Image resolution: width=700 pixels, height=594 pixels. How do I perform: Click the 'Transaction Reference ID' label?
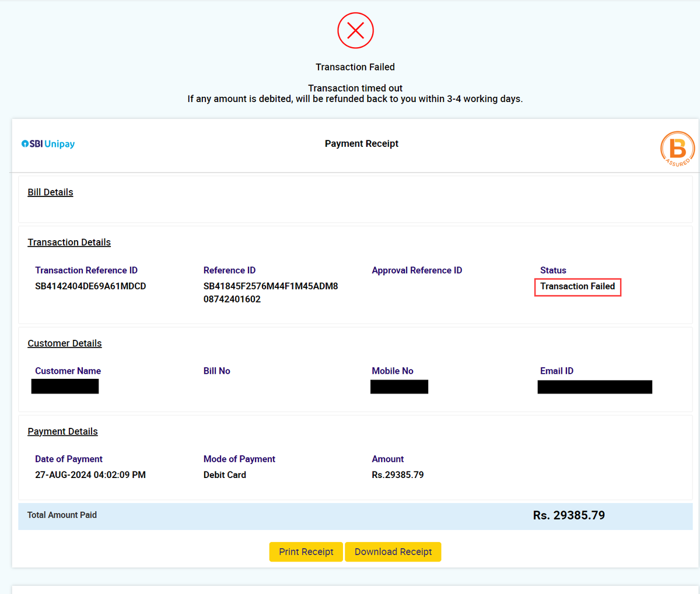pyautogui.click(x=86, y=270)
